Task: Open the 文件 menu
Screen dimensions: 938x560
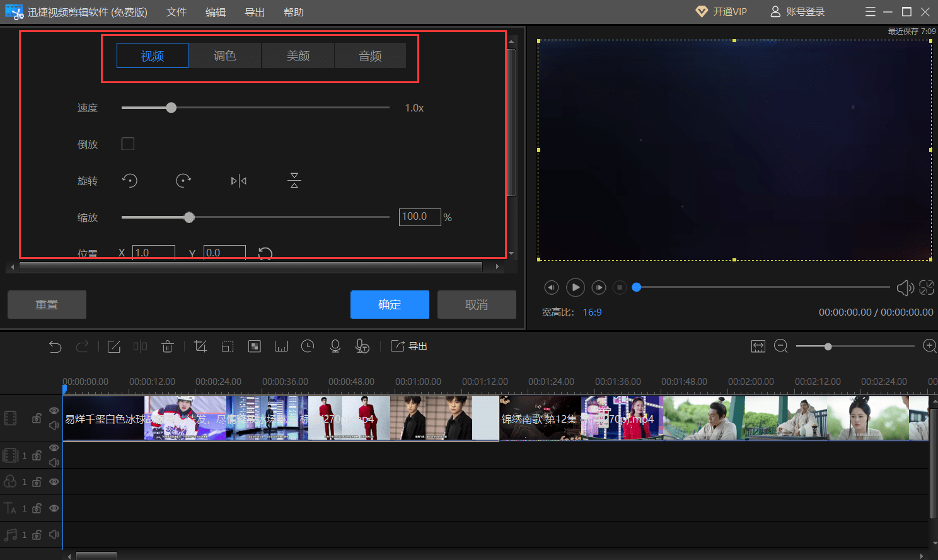Action: pos(177,13)
